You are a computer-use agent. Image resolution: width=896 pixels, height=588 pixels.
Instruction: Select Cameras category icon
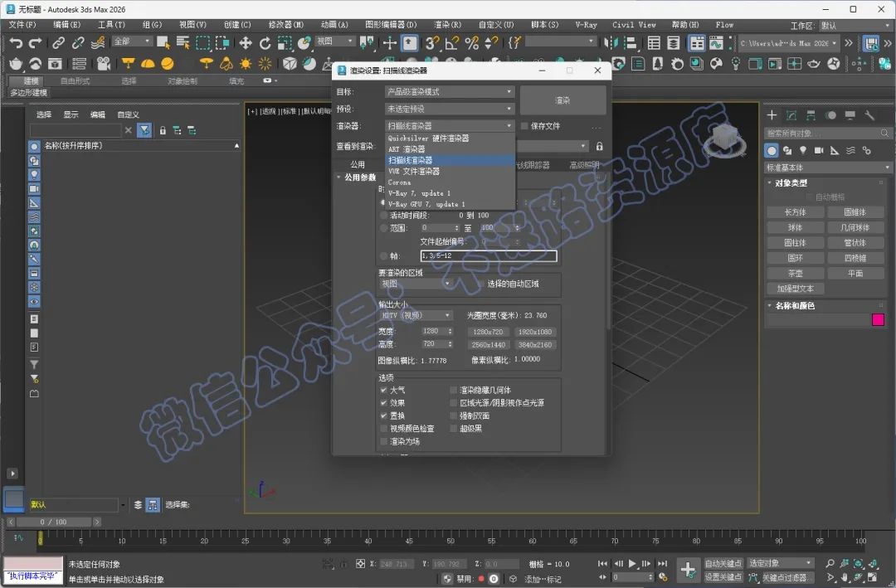tap(818, 150)
